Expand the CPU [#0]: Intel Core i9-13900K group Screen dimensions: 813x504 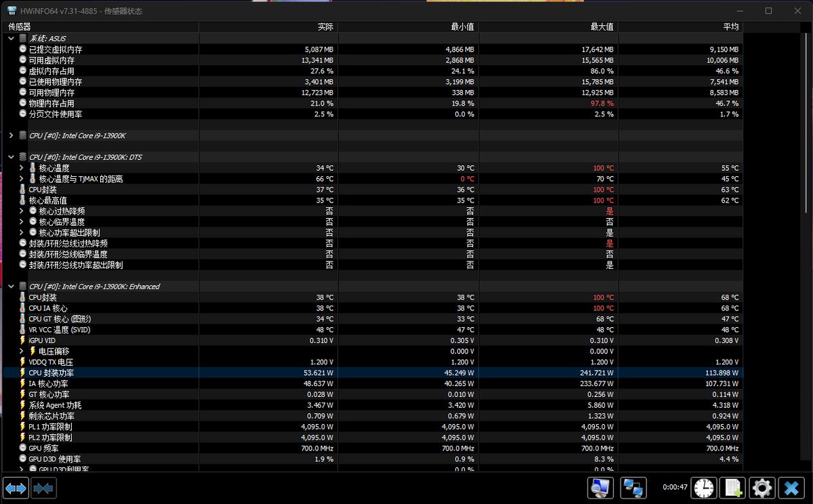(11, 135)
